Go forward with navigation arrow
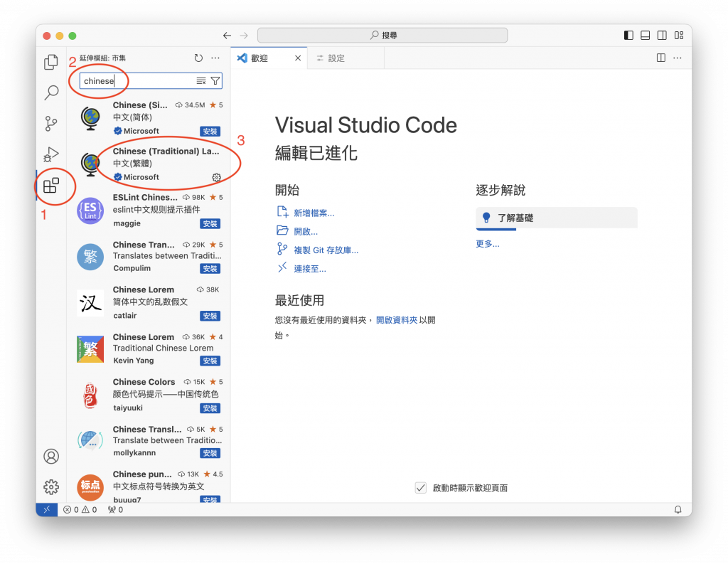The width and height of the screenshot is (728, 564). click(x=244, y=36)
